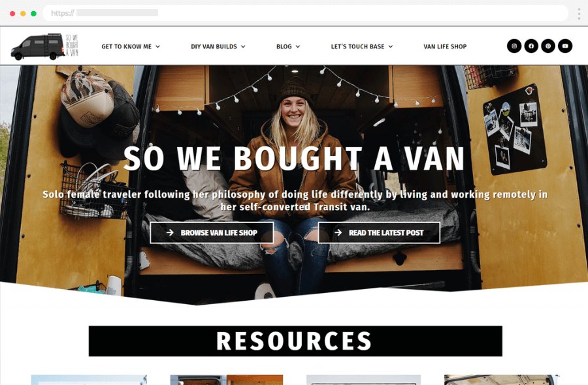588x385 pixels.
Task: Open the last resource thumbnail on right
Action: coord(501,380)
